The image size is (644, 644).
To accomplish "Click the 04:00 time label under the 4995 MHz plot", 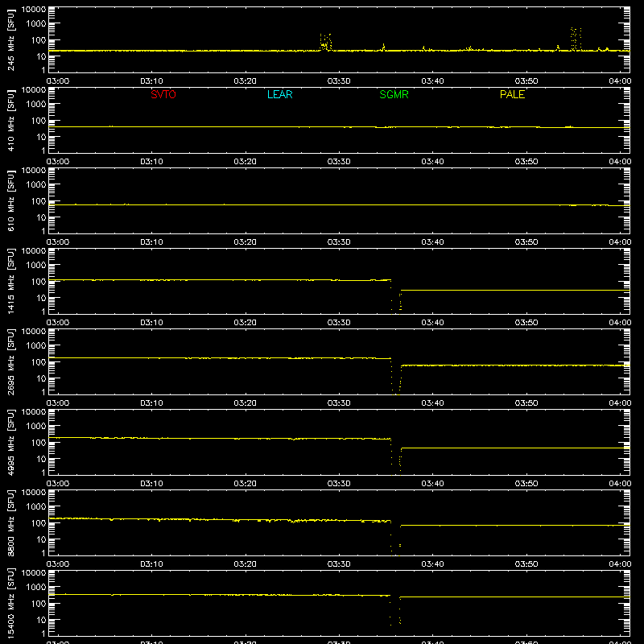I will (620, 484).
